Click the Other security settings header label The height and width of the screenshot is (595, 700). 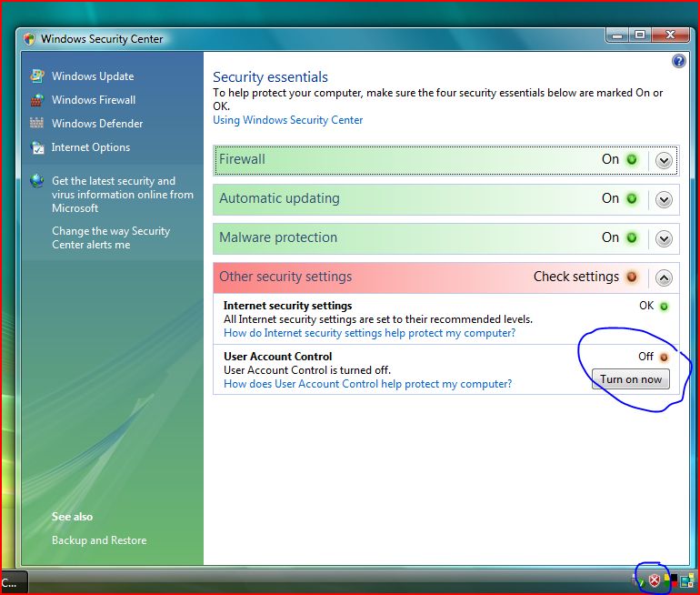point(285,277)
